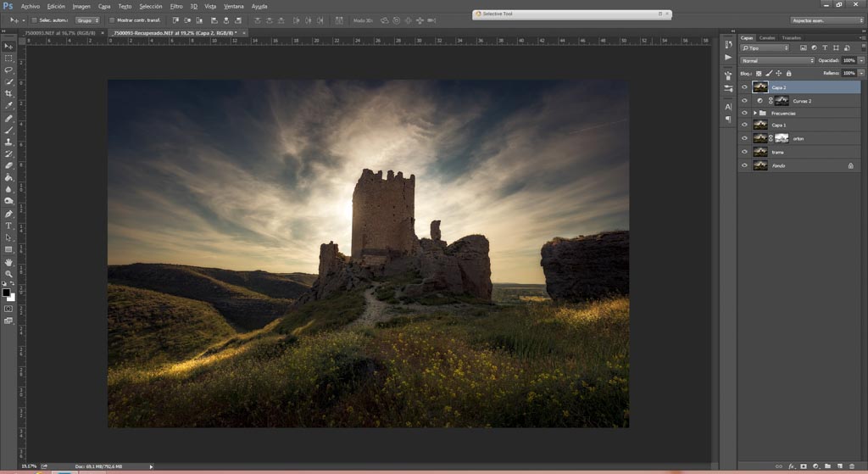The width and height of the screenshot is (868, 474).
Task: Expand the Frecuencias layer group
Action: 754,113
